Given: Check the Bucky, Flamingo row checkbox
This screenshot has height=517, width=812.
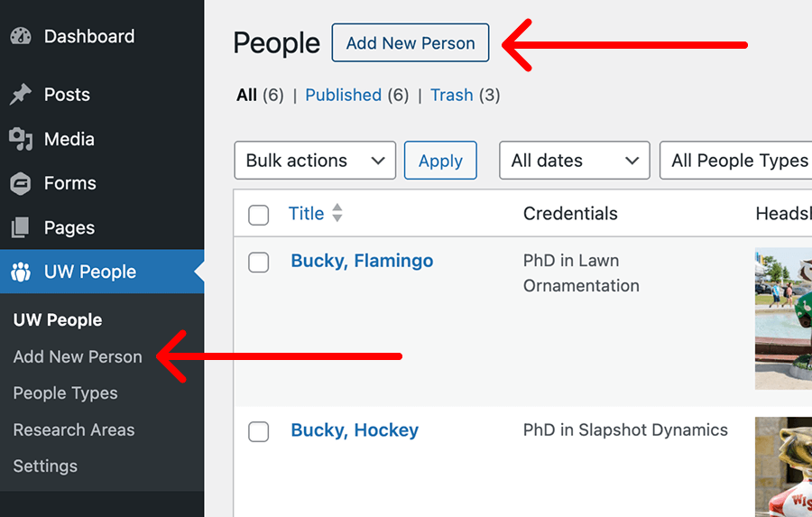Looking at the screenshot, I should (259, 262).
